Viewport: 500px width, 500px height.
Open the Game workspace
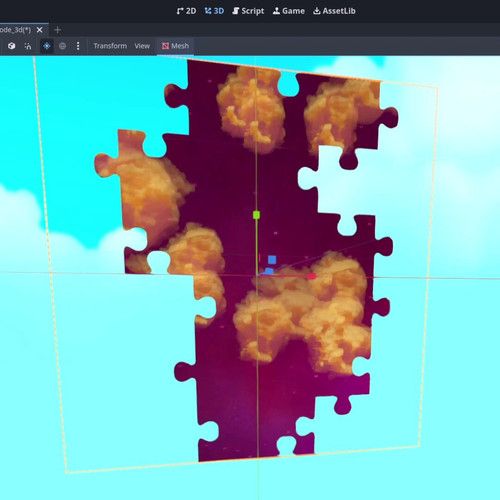point(289,11)
